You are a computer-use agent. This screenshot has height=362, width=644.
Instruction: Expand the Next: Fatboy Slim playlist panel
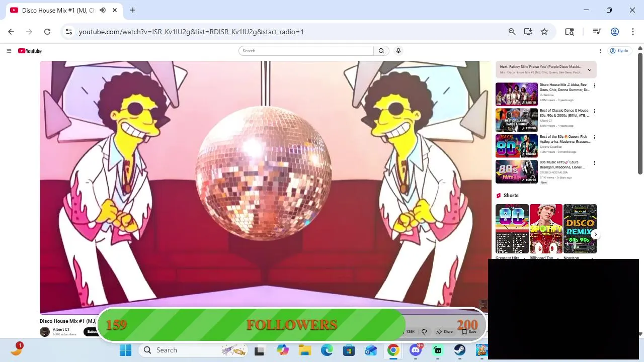(589, 70)
